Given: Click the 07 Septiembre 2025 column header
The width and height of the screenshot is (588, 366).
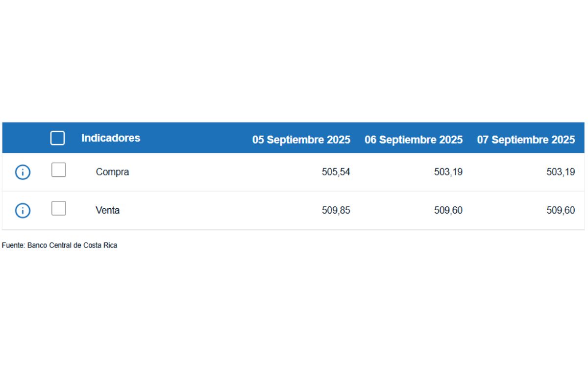Looking at the screenshot, I should click(x=526, y=140).
